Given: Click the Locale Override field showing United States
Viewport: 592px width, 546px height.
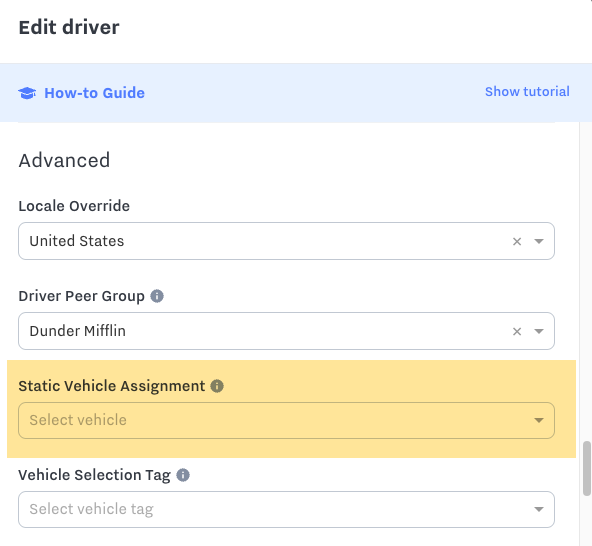Looking at the screenshot, I should coord(286,241).
